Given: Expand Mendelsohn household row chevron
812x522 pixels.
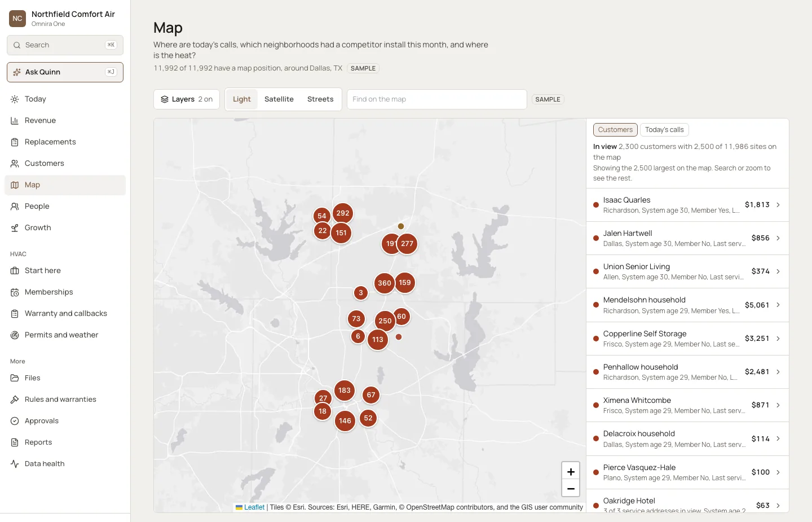Looking at the screenshot, I should pyautogui.click(x=778, y=305).
